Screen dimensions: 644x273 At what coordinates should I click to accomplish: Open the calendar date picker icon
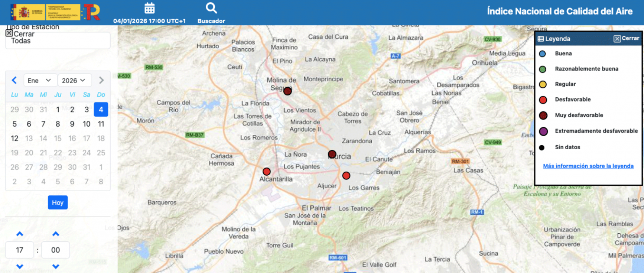coord(150,8)
